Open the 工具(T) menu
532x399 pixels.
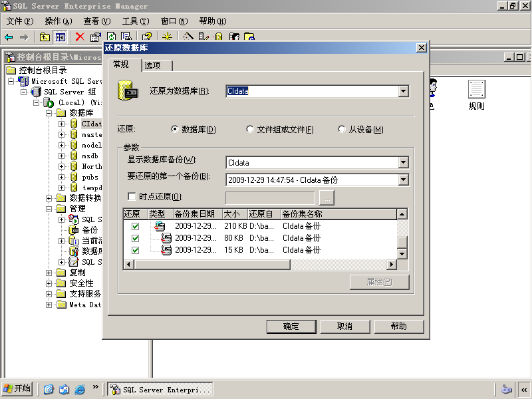tap(136, 21)
